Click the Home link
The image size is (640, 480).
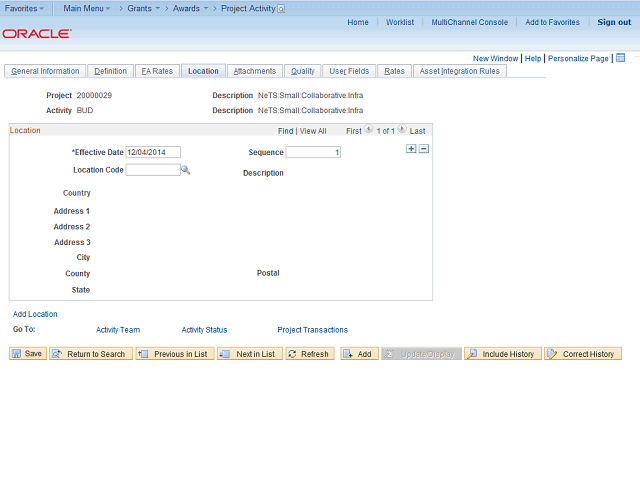pos(358,22)
